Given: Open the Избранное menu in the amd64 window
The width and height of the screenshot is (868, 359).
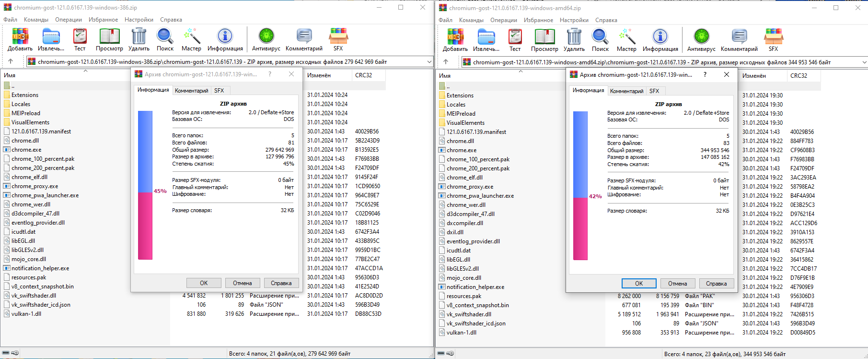Looking at the screenshot, I should coord(539,20).
